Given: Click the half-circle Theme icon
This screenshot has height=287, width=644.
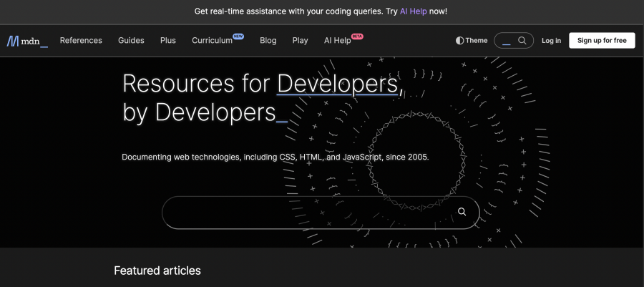Looking at the screenshot, I should 459,41.
